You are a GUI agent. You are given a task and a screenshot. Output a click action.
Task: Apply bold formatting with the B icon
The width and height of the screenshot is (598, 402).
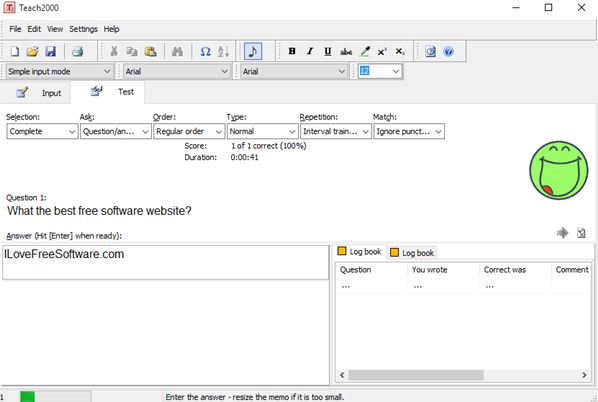tap(292, 51)
